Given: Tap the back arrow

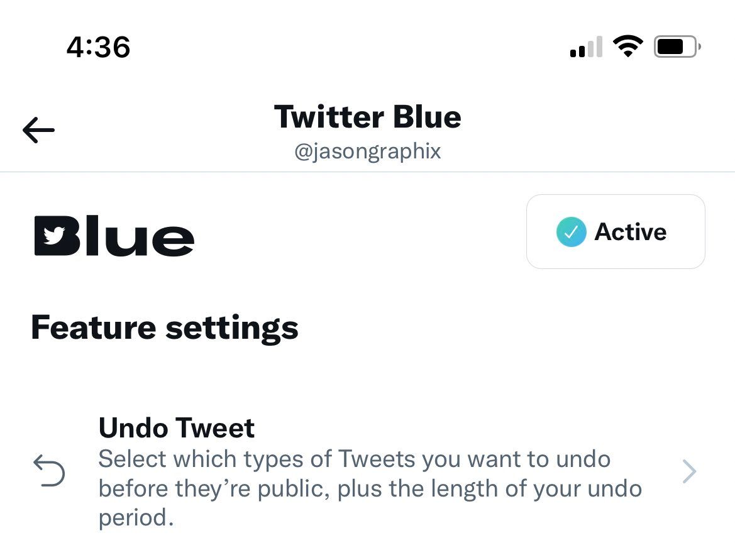Looking at the screenshot, I should click(x=38, y=130).
